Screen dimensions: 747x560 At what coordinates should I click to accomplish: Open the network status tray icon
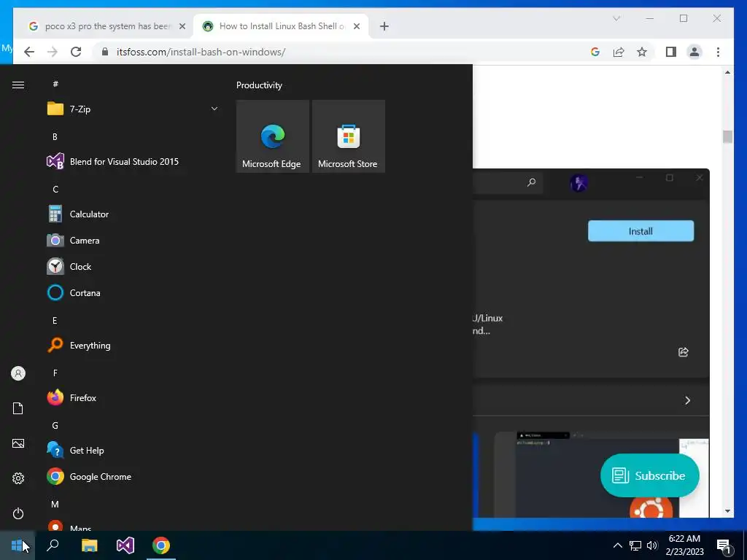(635, 545)
